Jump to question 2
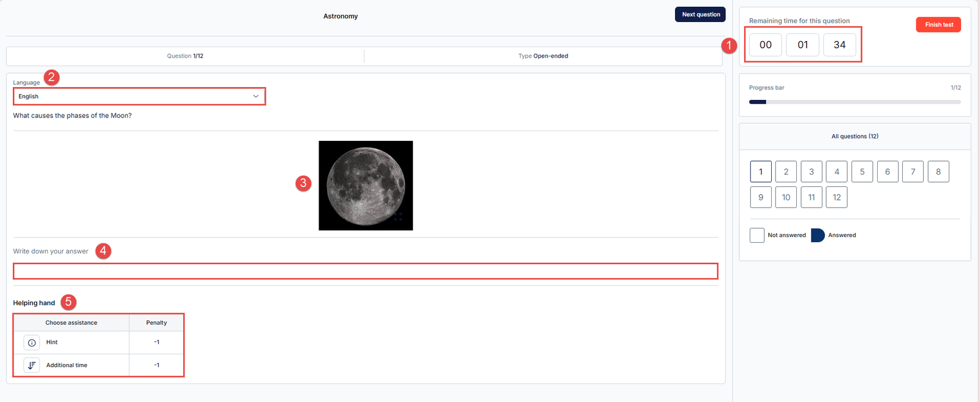This screenshot has height=402, width=980. coord(786,172)
